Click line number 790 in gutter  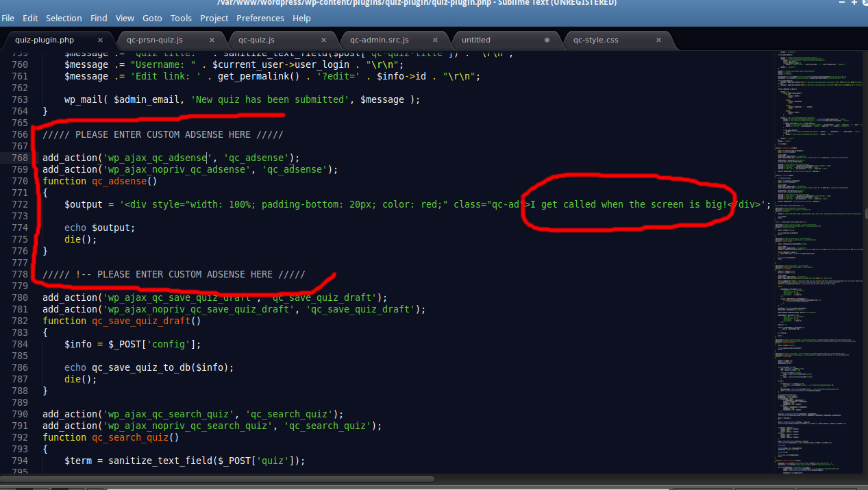(19, 414)
